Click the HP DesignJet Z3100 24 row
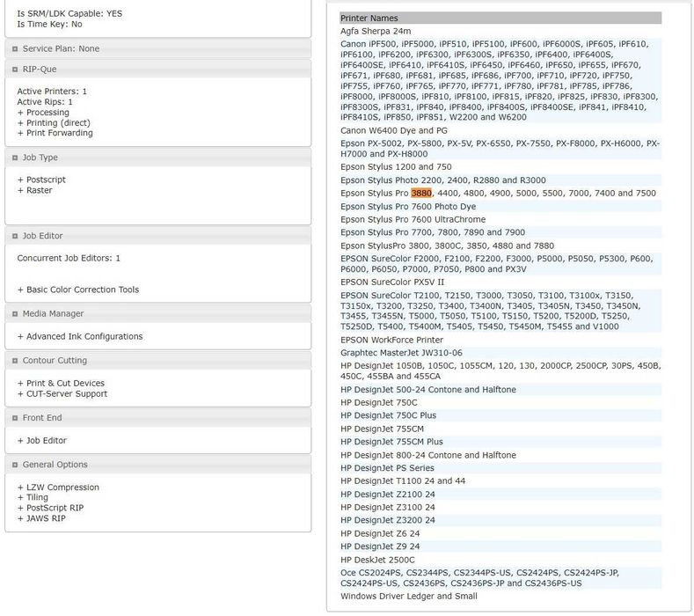This screenshot has height=616, width=694. click(x=500, y=508)
